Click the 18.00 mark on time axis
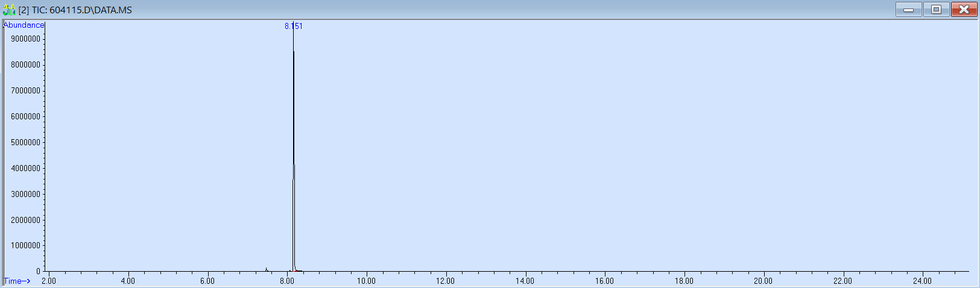The width and height of the screenshot is (980, 288). [684, 281]
